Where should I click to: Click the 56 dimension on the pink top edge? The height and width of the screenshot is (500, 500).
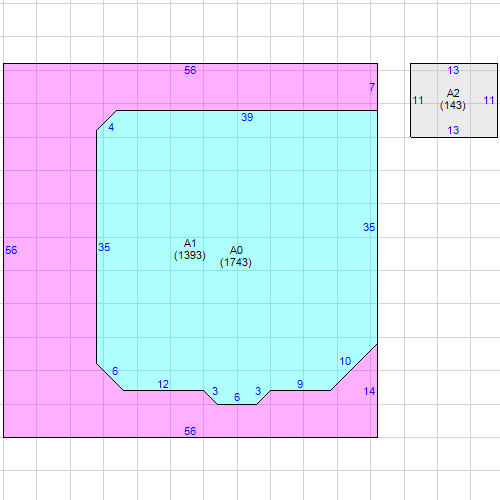point(190,70)
